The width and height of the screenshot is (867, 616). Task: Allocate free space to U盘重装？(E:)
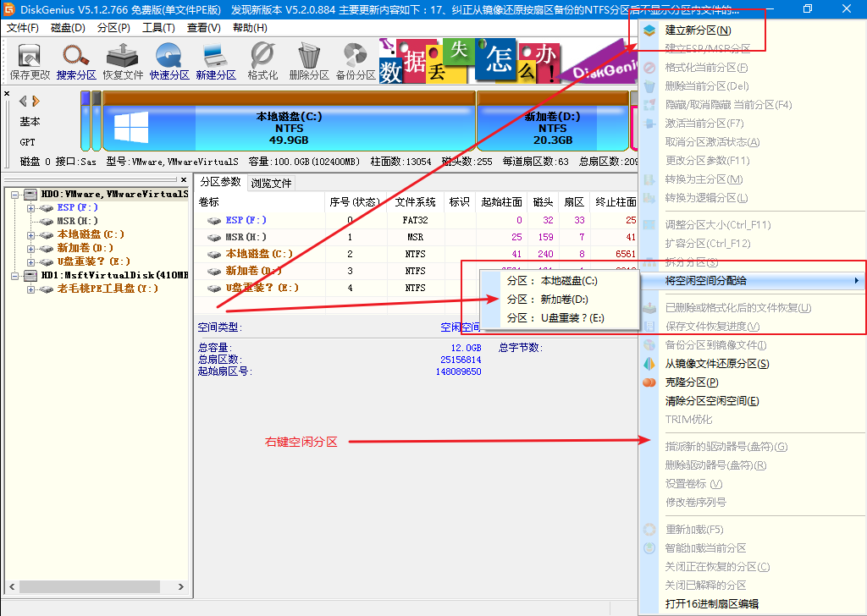point(559,318)
